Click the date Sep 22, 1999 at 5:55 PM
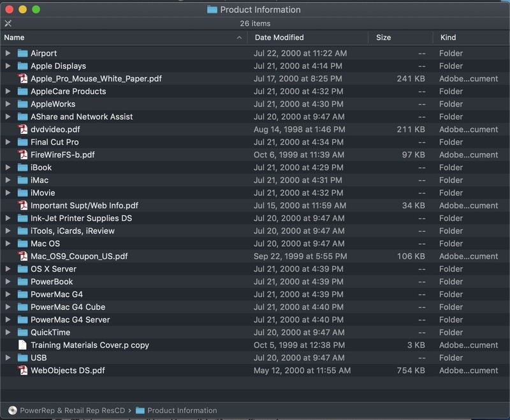The width and height of the screenshot is (510, 420). pyautogui.click(x=300, y=256)
